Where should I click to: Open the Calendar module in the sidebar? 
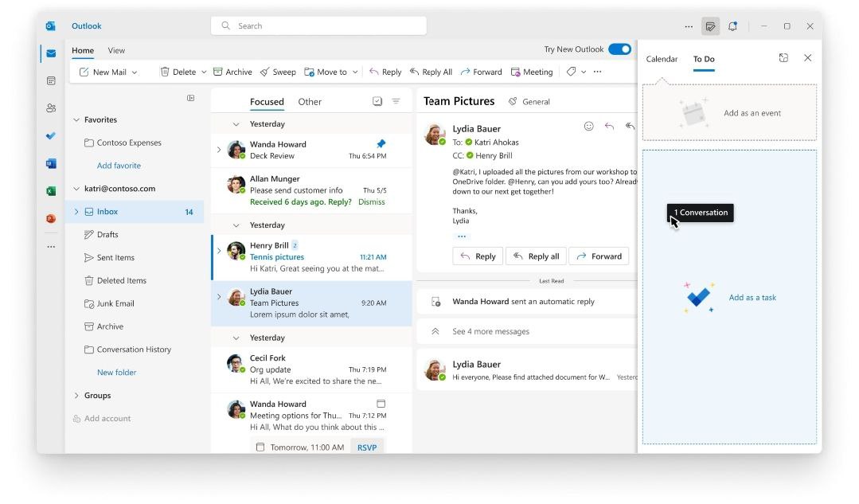tap(51, 81)
